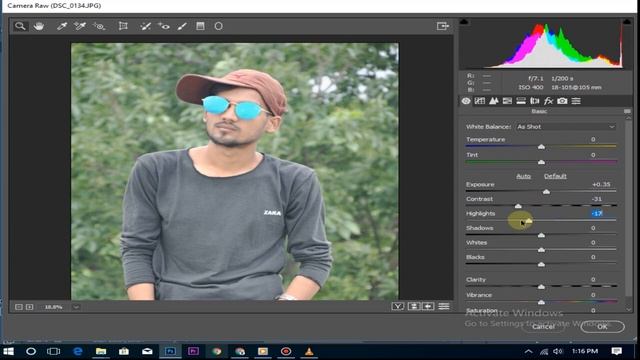This screenshot has width=640, height=360.
Task: Open the zoom level dropdown arrow
Action: pyautogui.click(x=76, y=307)
